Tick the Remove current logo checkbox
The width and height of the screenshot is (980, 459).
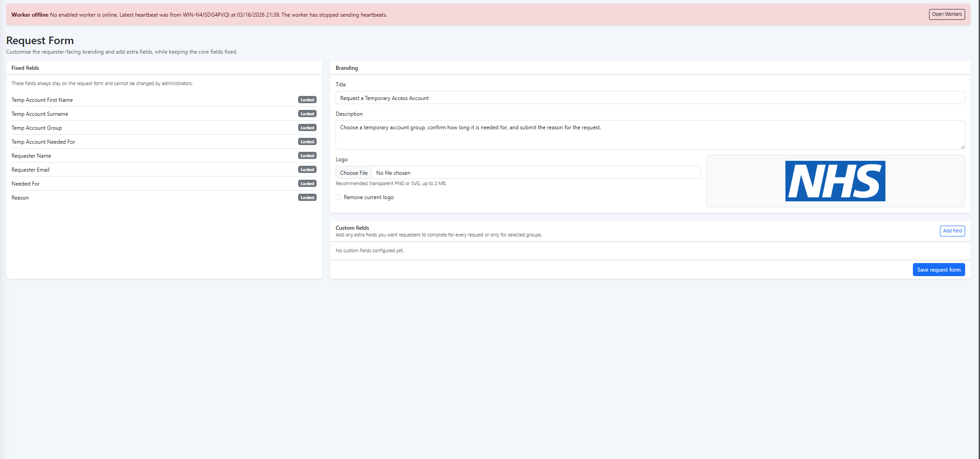click(338, 197)
